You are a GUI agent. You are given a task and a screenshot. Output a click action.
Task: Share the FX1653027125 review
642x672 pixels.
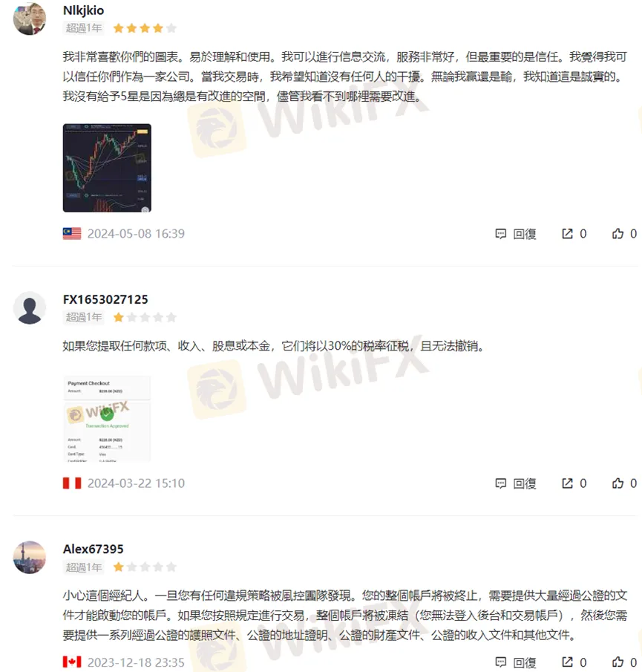point(567,483)
